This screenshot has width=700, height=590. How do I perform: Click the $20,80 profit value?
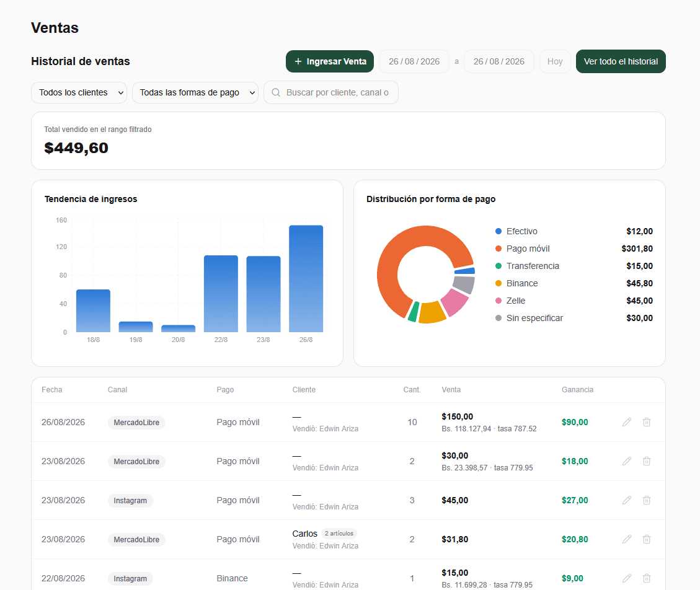click(x=575, y=539)
